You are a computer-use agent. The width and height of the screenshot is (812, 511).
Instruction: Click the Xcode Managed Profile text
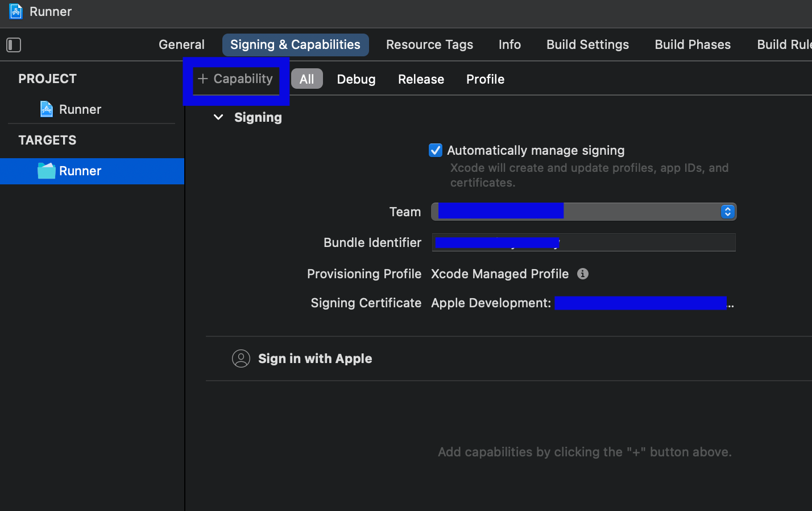(500, 274)
